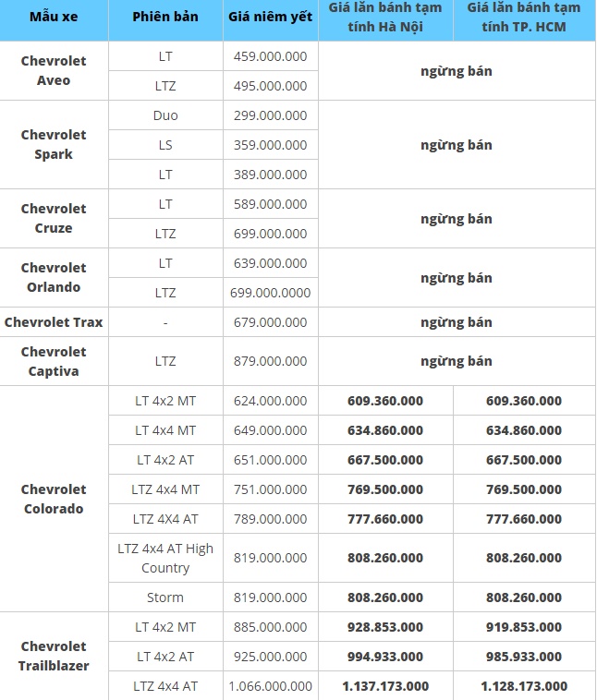Select the "LTZ 4x4 AT High Country" cell

(x=165, y=558)
